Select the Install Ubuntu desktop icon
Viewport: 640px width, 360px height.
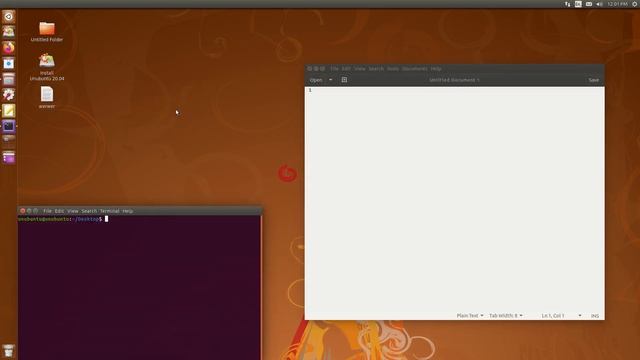(x=47, y=67)
